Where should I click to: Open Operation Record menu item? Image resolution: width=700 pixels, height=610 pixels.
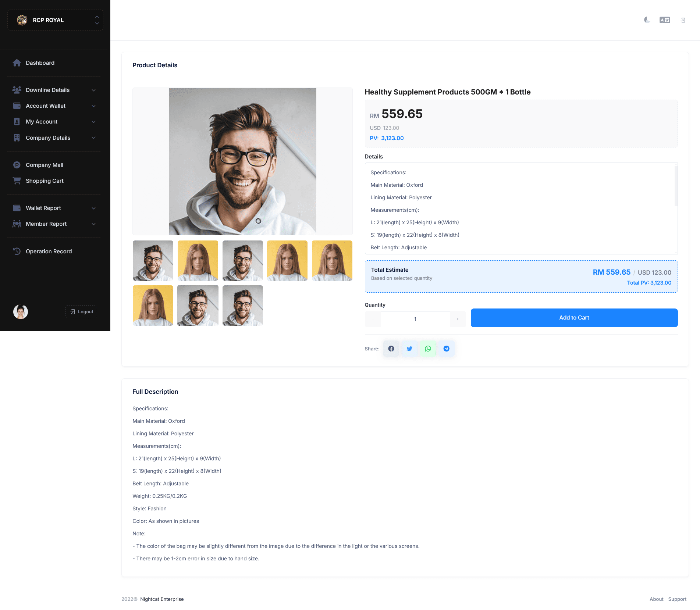(x=54, y=251)
